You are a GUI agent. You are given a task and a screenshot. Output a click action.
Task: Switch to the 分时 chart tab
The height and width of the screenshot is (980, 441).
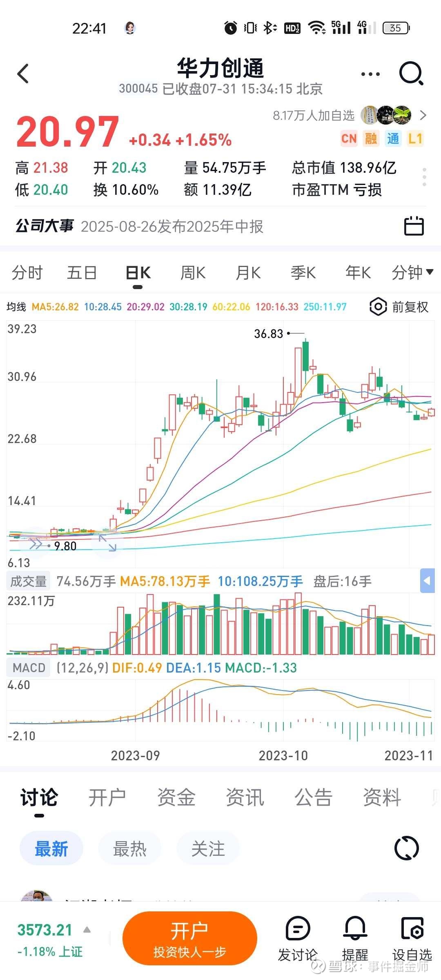pyautogui.click(x=27, y=272)
